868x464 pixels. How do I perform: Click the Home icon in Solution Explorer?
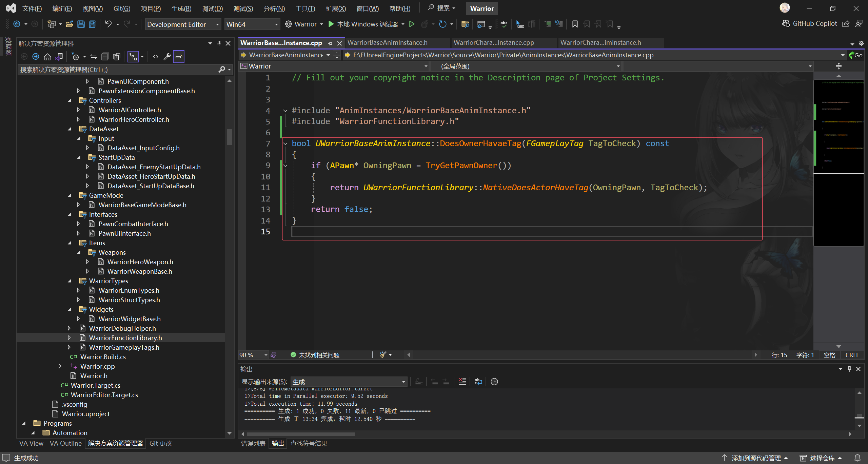[47, 57]
